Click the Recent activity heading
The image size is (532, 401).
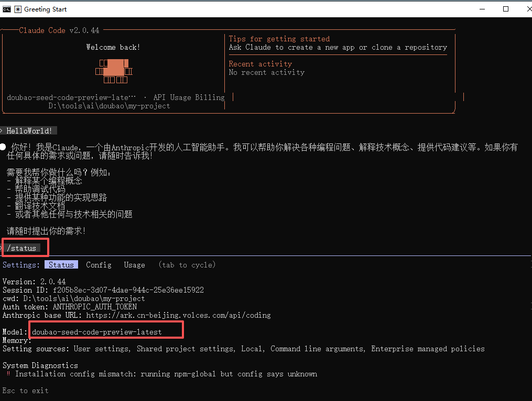pos(260,64)
